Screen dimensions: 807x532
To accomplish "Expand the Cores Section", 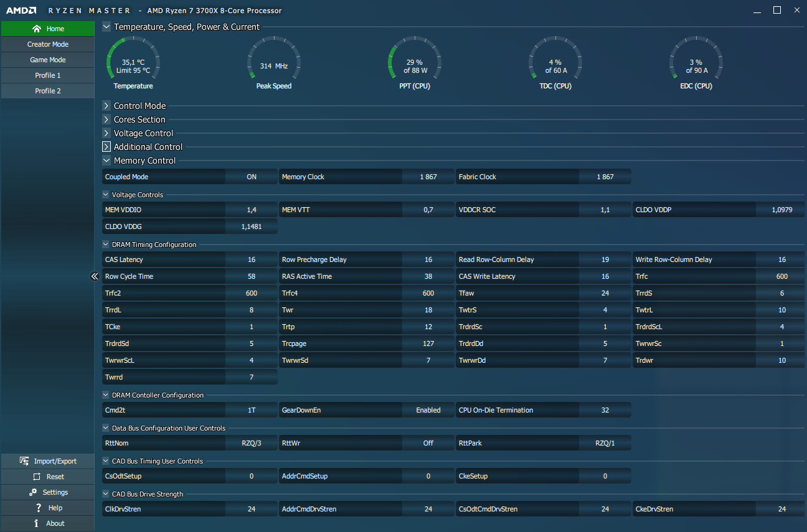I will click(106, 119).
